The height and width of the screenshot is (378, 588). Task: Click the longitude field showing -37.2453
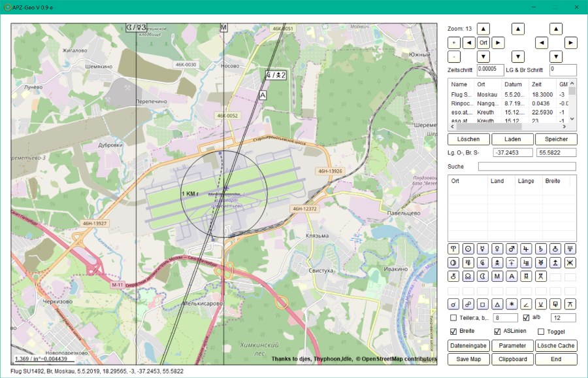(513, 152)
